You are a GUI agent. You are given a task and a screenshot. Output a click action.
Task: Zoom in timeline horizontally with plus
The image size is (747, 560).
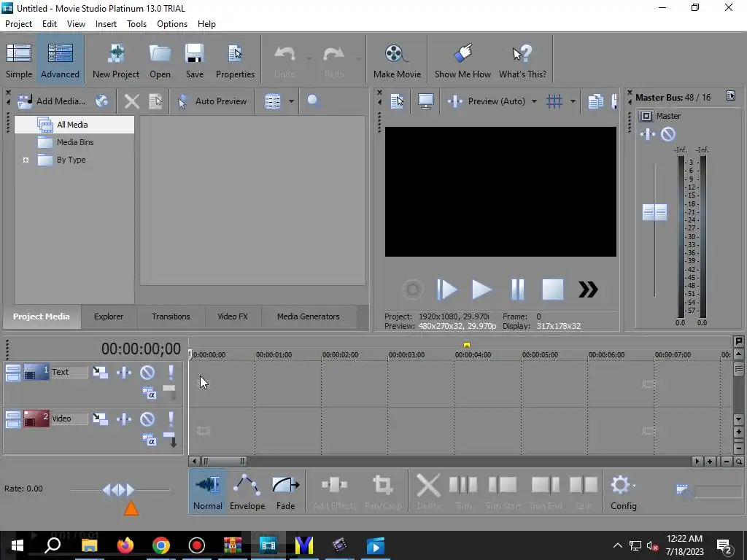tap(710, 461)
